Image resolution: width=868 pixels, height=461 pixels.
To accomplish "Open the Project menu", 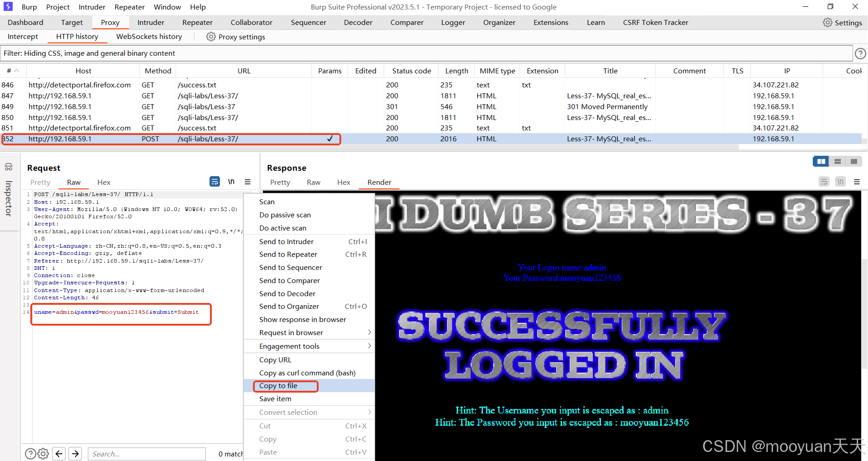I will (x=58, y=7).
